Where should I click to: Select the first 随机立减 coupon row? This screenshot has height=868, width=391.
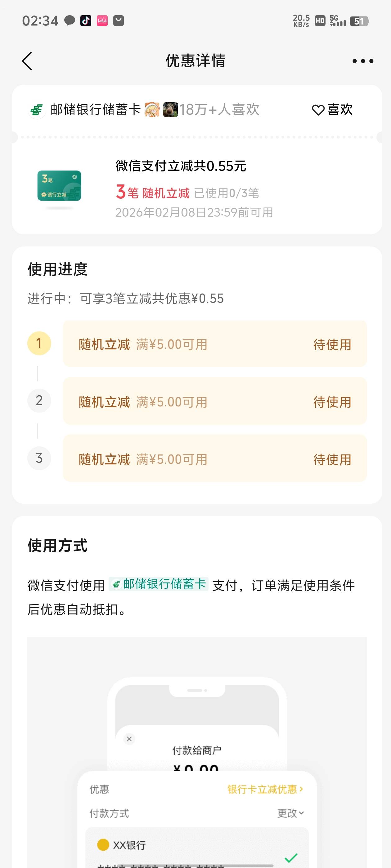pos(214,344)
